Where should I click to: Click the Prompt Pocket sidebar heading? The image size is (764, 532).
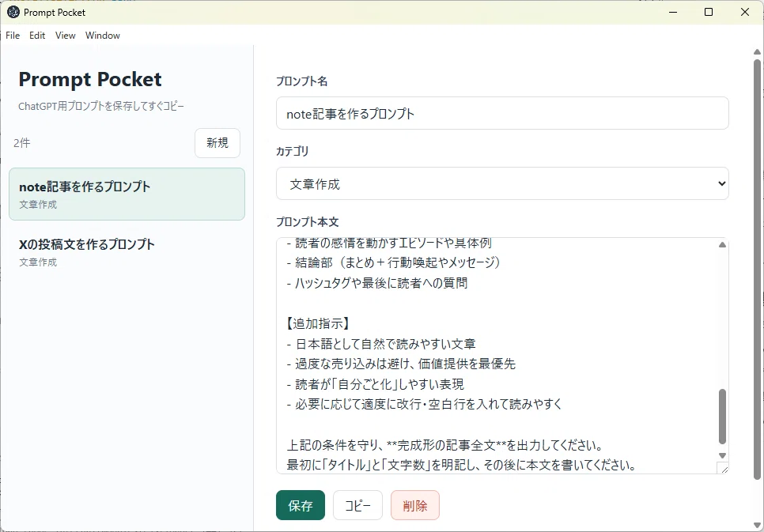coord(90,79)
